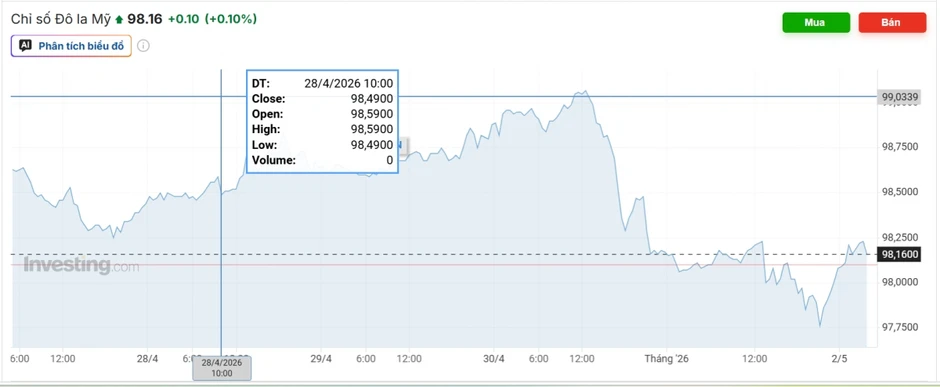940x387 pixels.
Task: Click the 28/4/2026 10:00 time axis tag
Action: (221, 368)
